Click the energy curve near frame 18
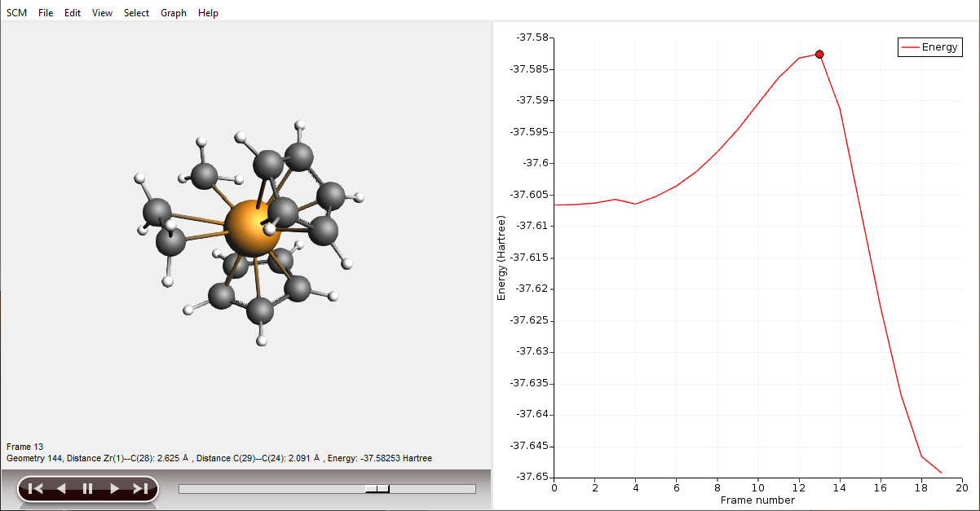The height and width of the screenshot is (511, 980). pos(920,454)
